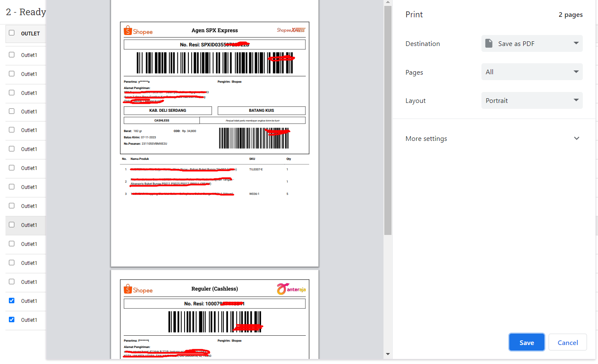The image size is (598, 364).
Task: Click the order number '231105SVBMXE2U'
Action: coord(154,144)
